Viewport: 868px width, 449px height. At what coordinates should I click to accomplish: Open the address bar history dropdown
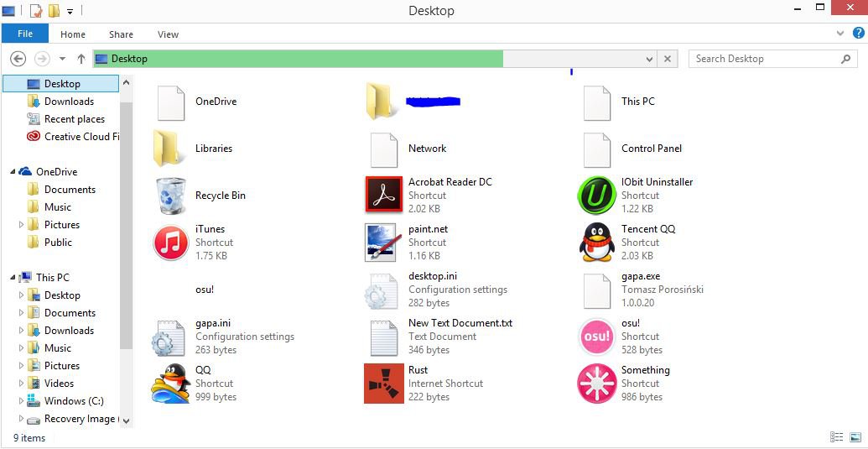pyautogui.click(x=649, y=59)
